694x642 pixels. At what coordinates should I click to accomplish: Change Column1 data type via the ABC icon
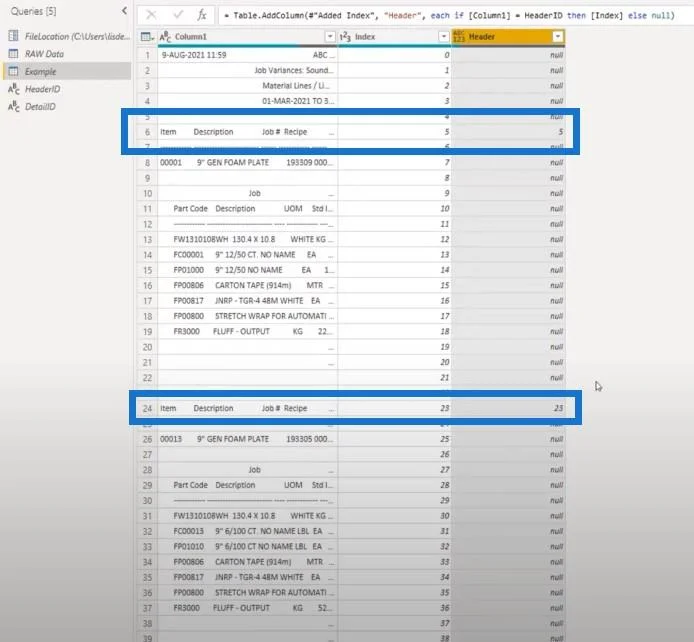coord(165,37)
